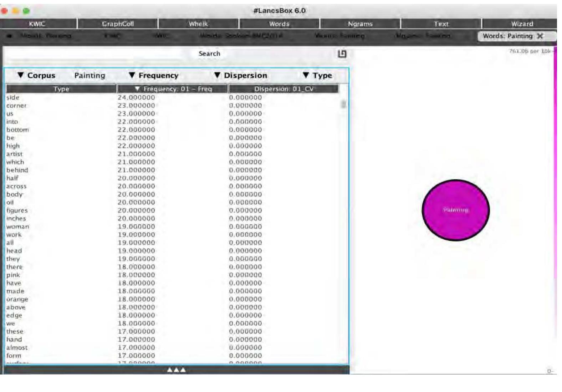The height and width of the screenshot is (392, 562).
Task: Click the Words: Spoken BNC2014 session tab
Action: tap(241, 36)
